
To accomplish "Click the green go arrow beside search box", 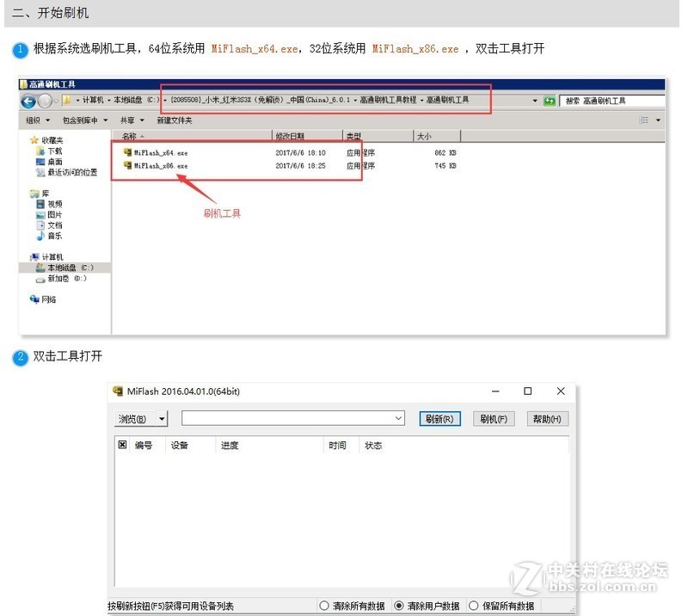I will click(x=549, y=100).
